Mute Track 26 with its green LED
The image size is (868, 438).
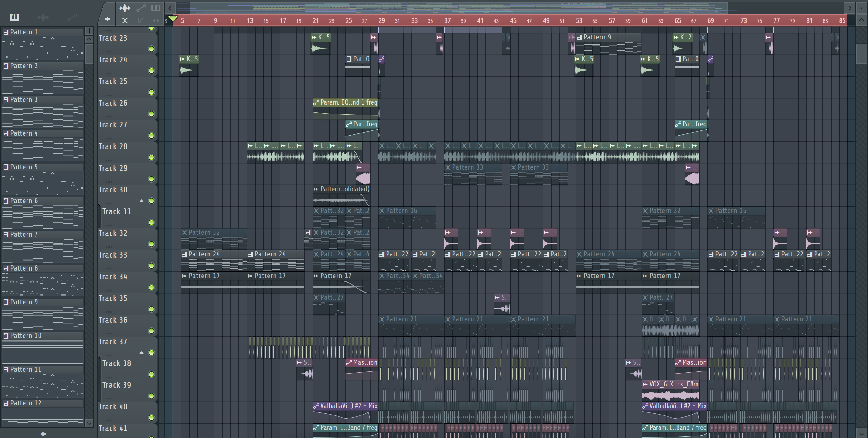pyautogui.click(x=152, y=114)
